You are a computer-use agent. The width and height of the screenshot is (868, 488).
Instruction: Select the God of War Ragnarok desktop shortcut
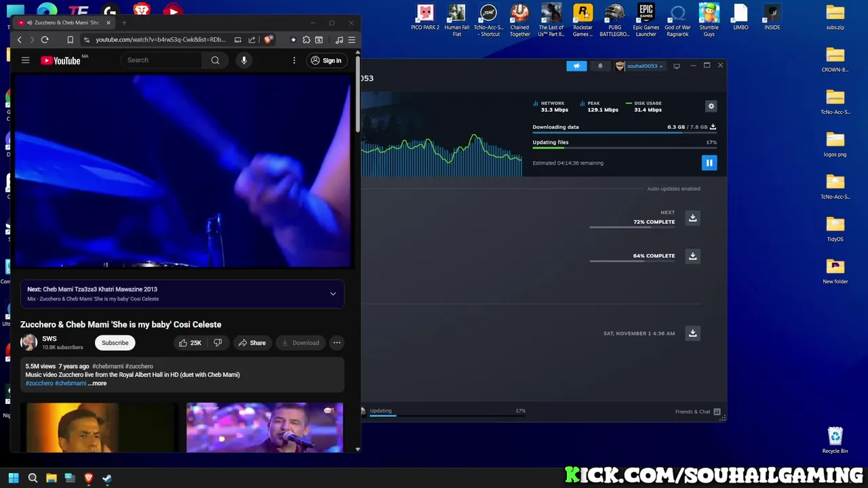(x=677, y=20)
